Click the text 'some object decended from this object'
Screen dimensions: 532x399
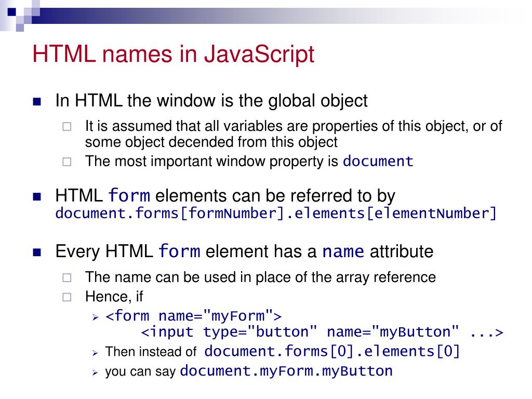pyautogui.click(x=211, y=142)
